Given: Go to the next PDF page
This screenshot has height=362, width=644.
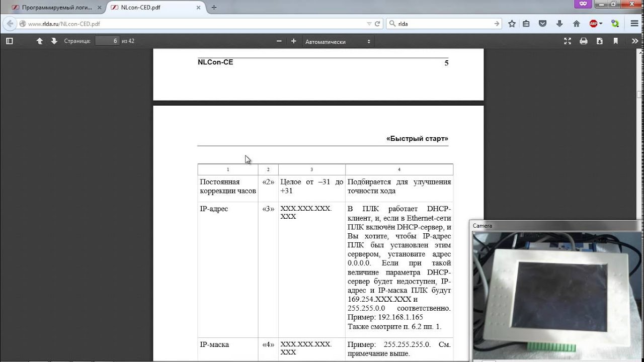Looking at the screenshot, I should (x=54, y=41).
